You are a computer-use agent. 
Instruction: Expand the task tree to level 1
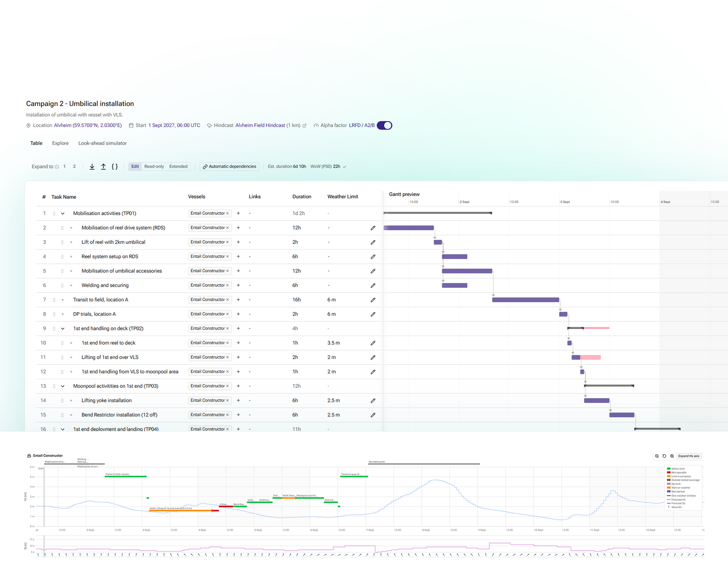tap(64, 166)
